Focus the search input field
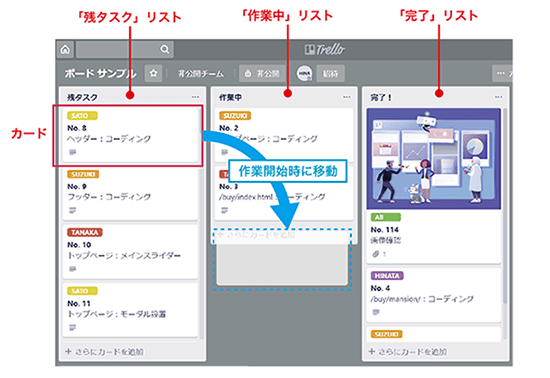The height and width of the screenshot is (378, 550). point(125,49)
